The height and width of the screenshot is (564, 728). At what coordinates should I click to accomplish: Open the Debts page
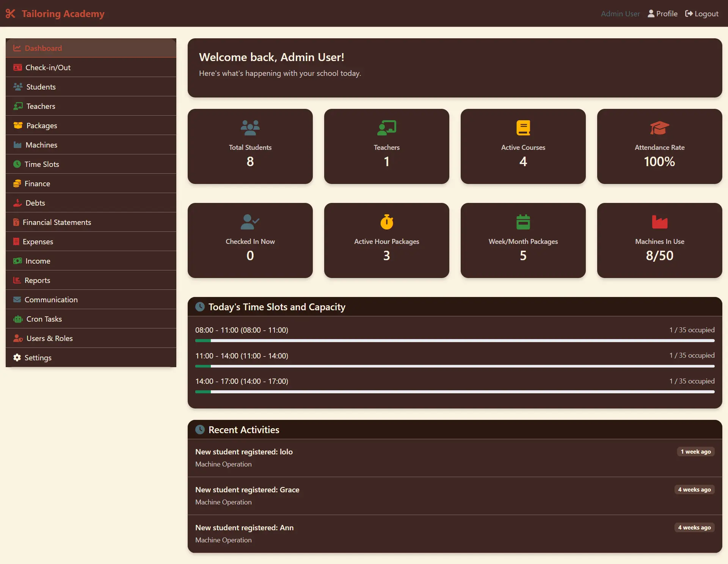click(x=91, y=203)
